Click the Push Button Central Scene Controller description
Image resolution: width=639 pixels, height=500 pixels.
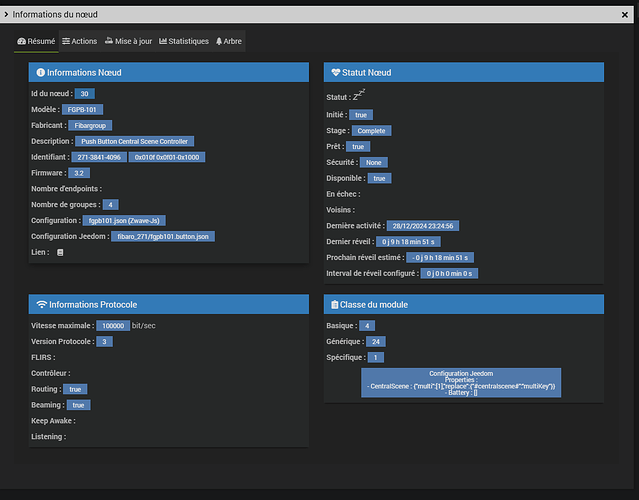coord(135,141)
